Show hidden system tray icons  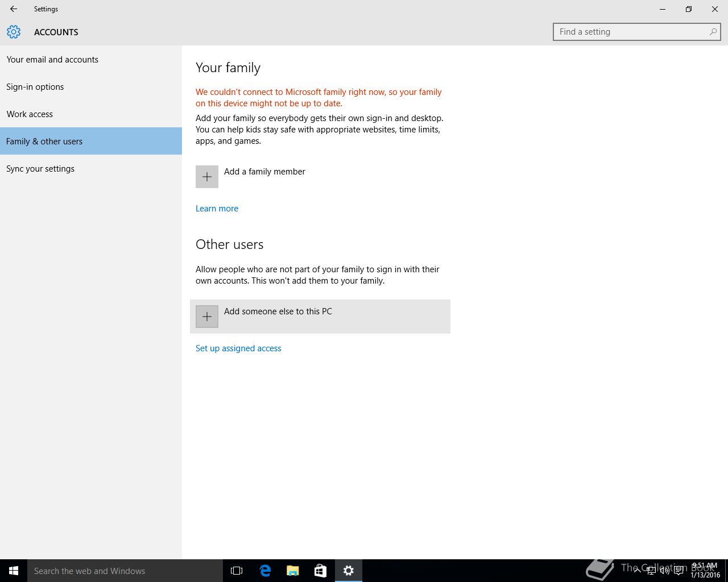(x=637, y=571)
